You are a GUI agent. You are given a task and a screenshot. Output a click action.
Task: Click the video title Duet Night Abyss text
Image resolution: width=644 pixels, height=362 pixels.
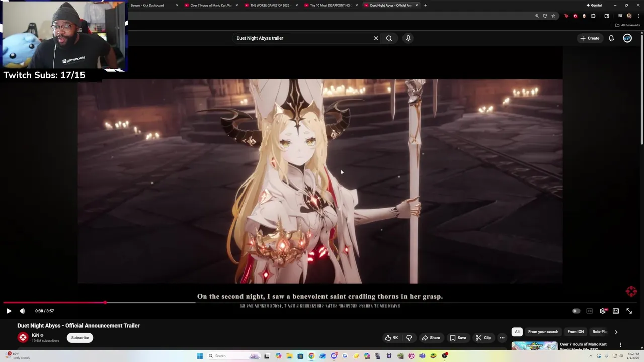[x=78, y=326]
